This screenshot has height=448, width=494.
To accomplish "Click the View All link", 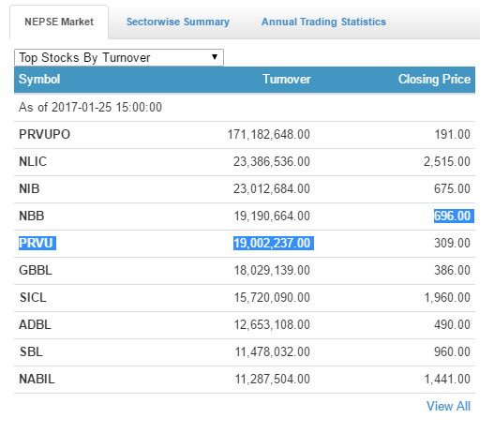I will (448, 406).
